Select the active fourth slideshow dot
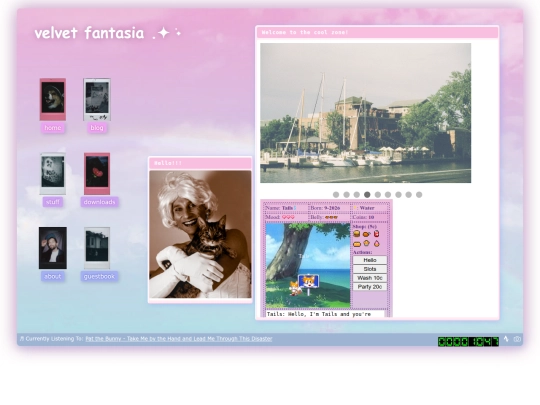Image resolution: width=540 pixels, height=405 pixels. (x=367, y=195)
